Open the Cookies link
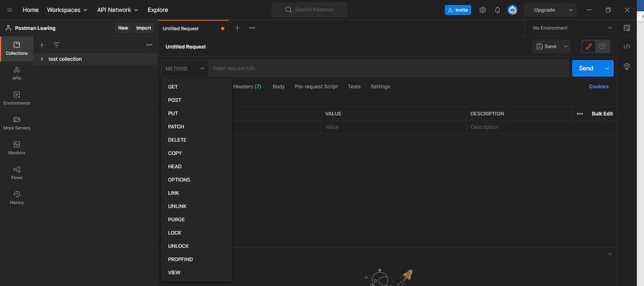Image resolution: width=644 pixels, height=286 pixels. 599,87
